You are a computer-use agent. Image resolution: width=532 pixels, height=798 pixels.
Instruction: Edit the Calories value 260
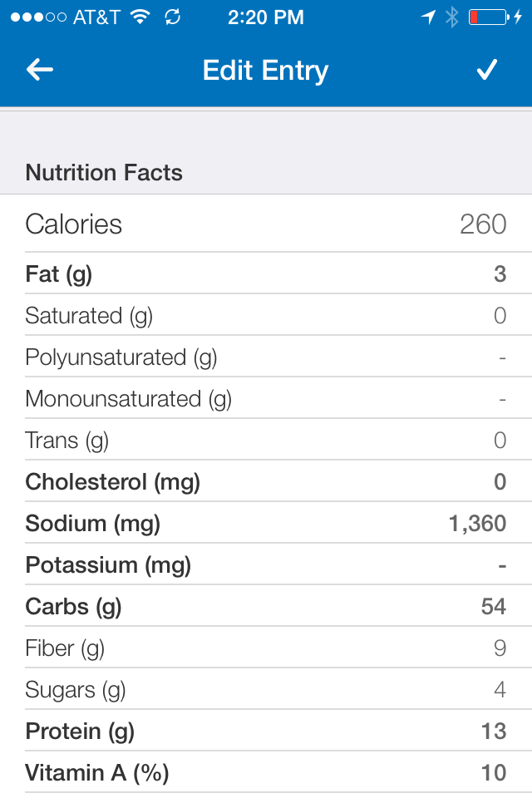(482, 224)
